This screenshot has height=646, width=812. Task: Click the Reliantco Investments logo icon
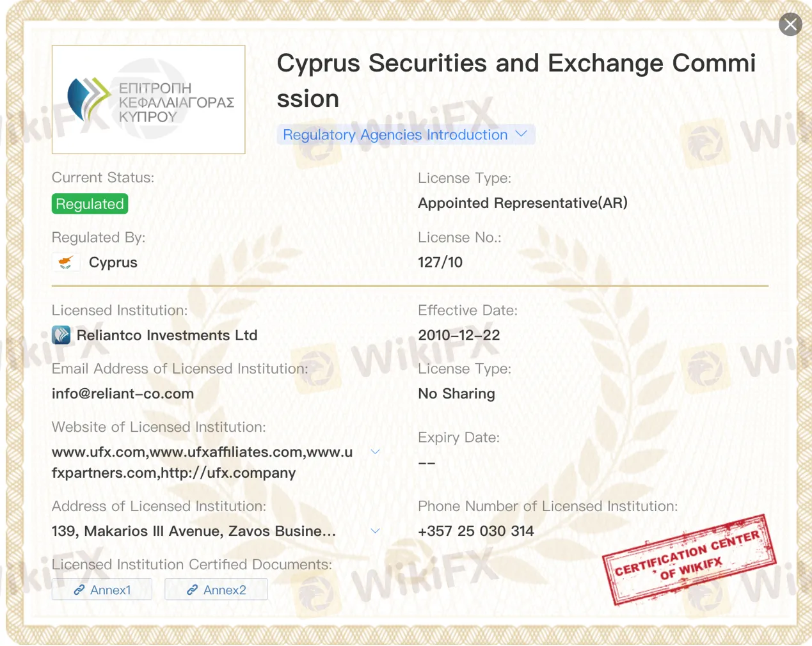click(61, 335)
